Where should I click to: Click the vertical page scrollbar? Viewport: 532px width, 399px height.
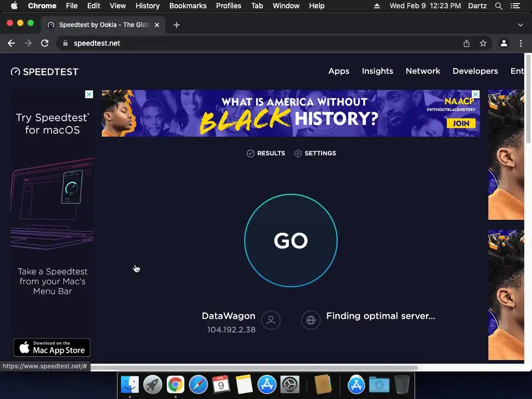tap(528, 98)
